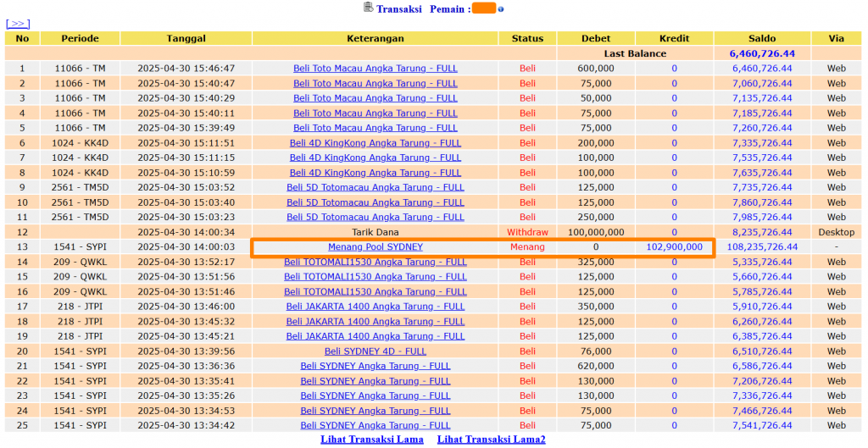Open Beli SYDNEY Angka Tarung link in row 22

point(376,381)
